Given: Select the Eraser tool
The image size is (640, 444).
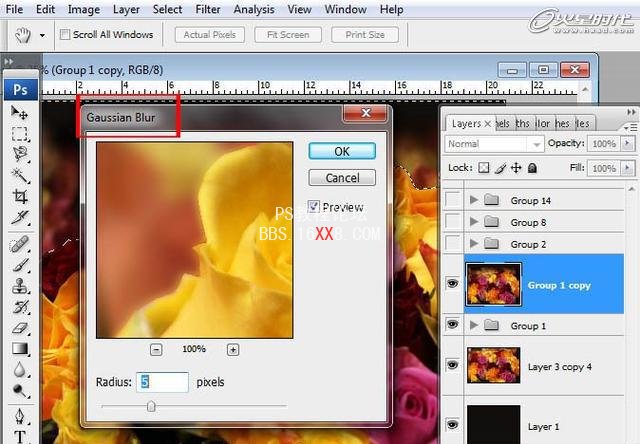Looking at the screenshot, I should (19, 328).
